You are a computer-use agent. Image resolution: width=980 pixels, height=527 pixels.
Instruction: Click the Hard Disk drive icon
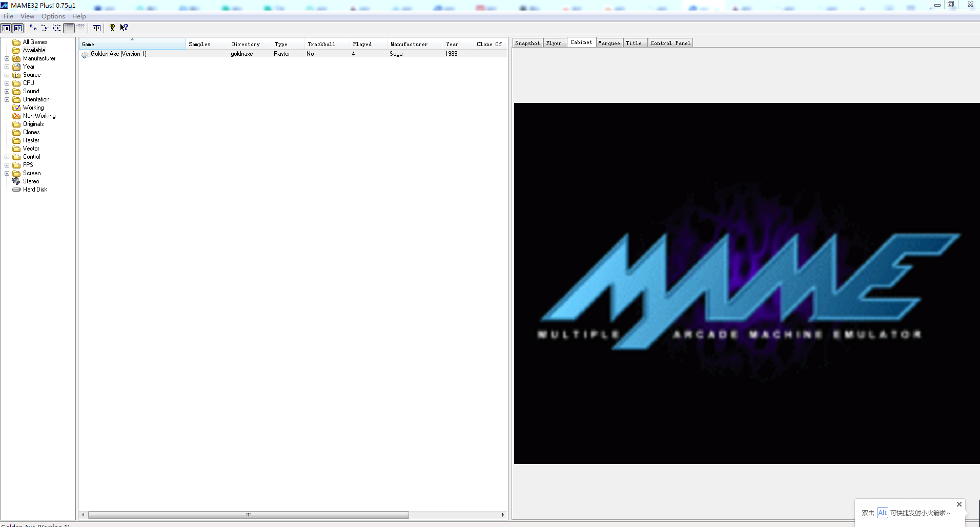[x=16, y=189]
